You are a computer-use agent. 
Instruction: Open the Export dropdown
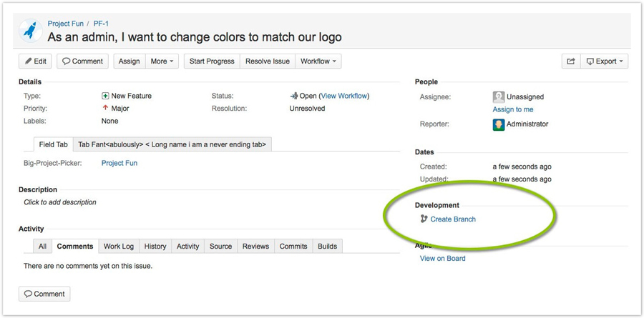605,61
